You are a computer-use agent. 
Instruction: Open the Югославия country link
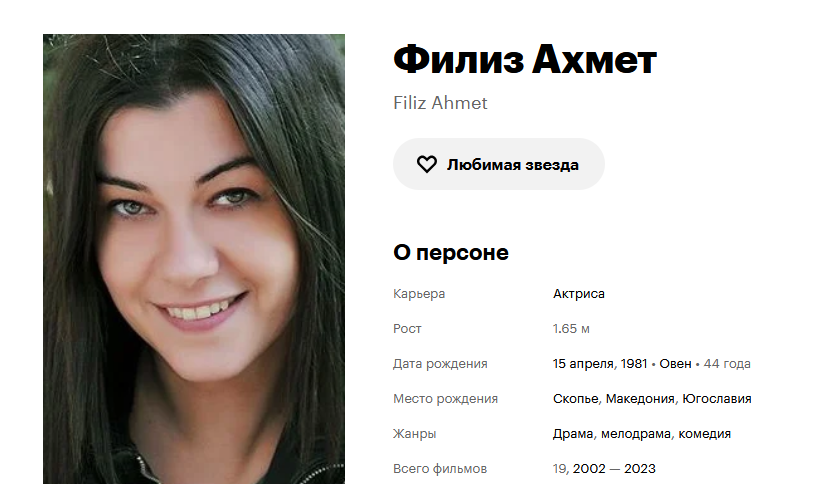pos(716,399)
